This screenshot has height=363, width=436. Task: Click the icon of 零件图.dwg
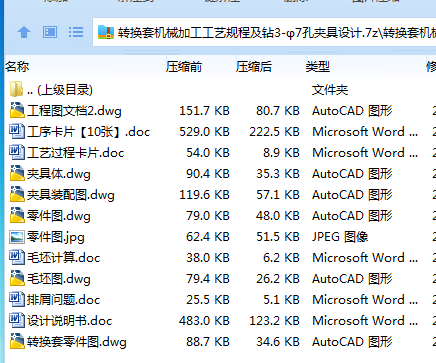(17, 215)
